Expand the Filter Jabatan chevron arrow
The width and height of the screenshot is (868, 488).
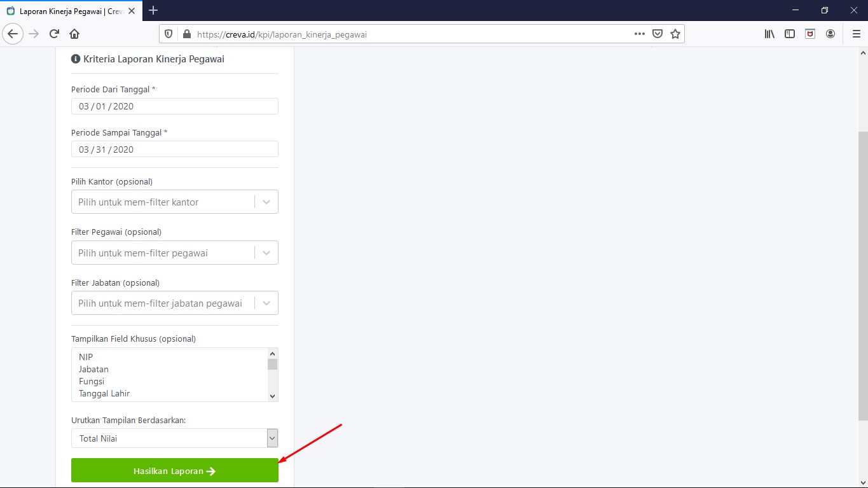click(266, 303)
